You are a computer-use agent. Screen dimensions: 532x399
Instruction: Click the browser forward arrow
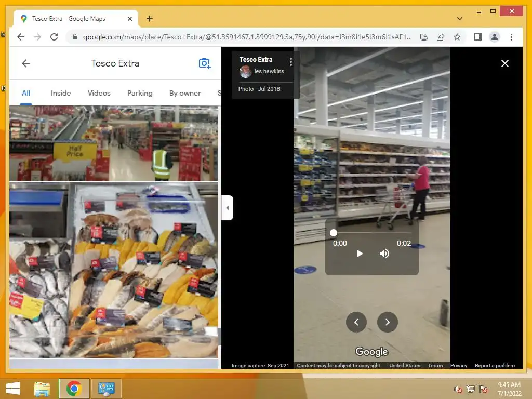point(37,37)
